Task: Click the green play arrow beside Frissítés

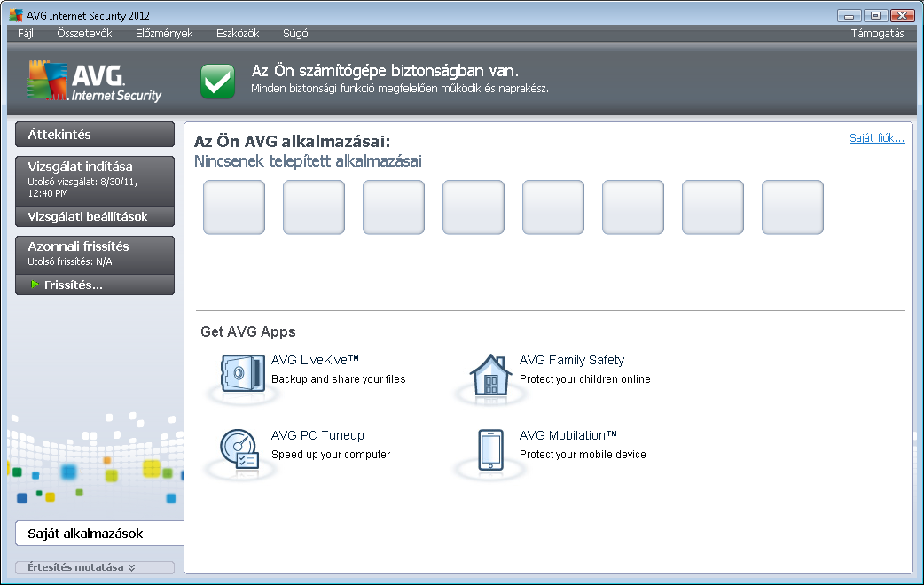Action: [x=35, y=285]
